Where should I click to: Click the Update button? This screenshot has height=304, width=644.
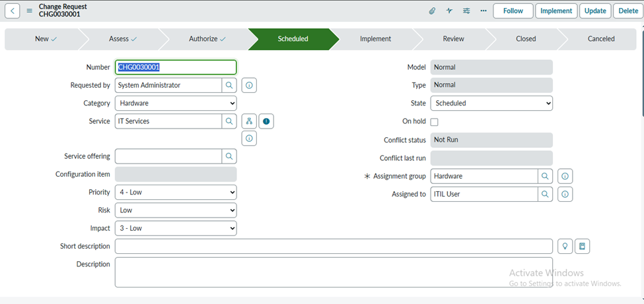[x=595, y=11]
